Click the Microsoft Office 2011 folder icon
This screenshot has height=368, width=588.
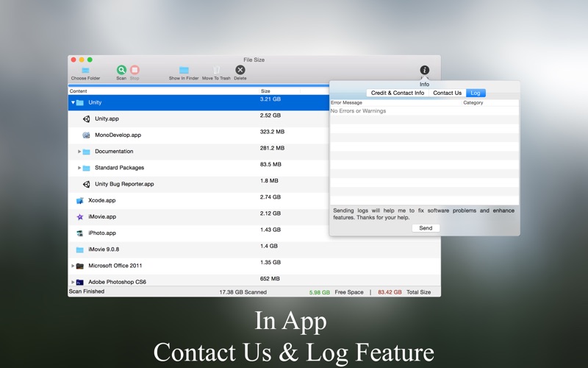[x=79, y=266]
